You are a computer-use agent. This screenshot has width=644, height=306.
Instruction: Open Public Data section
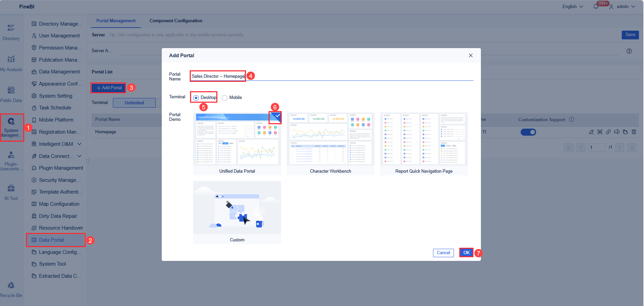[x=11, y=95]
